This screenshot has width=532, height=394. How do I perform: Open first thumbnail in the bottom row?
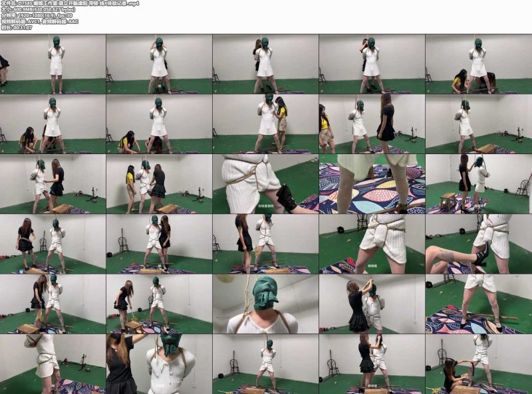pos(53,364)
